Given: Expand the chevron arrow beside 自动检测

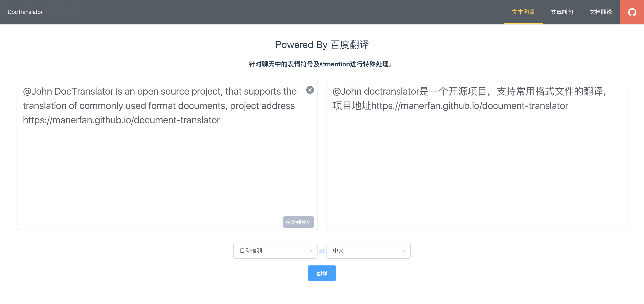Looking at the screenshot, I should 310,251.
